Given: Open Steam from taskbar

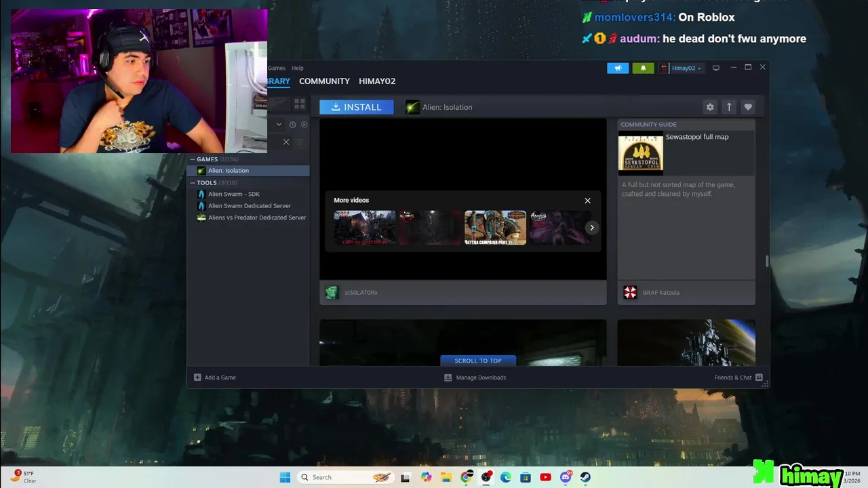Looking at the screenshot, I should coord(585,477).
